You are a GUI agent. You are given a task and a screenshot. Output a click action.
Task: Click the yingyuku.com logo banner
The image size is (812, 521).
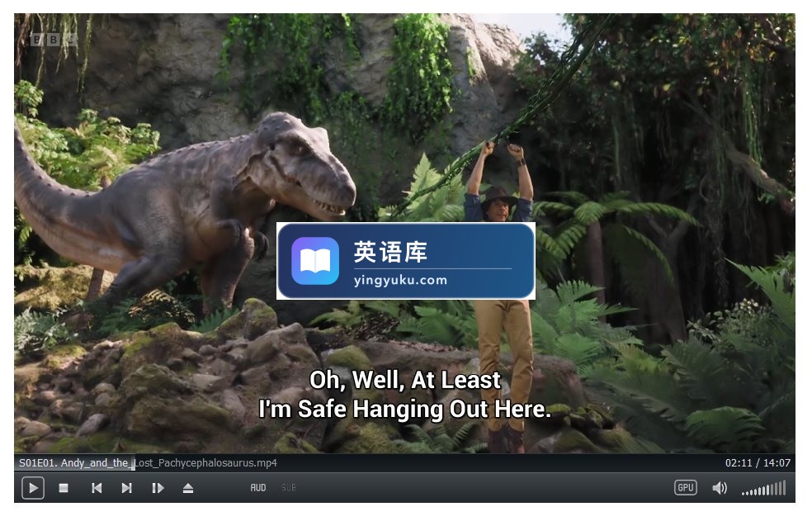[x=406, y=261]
